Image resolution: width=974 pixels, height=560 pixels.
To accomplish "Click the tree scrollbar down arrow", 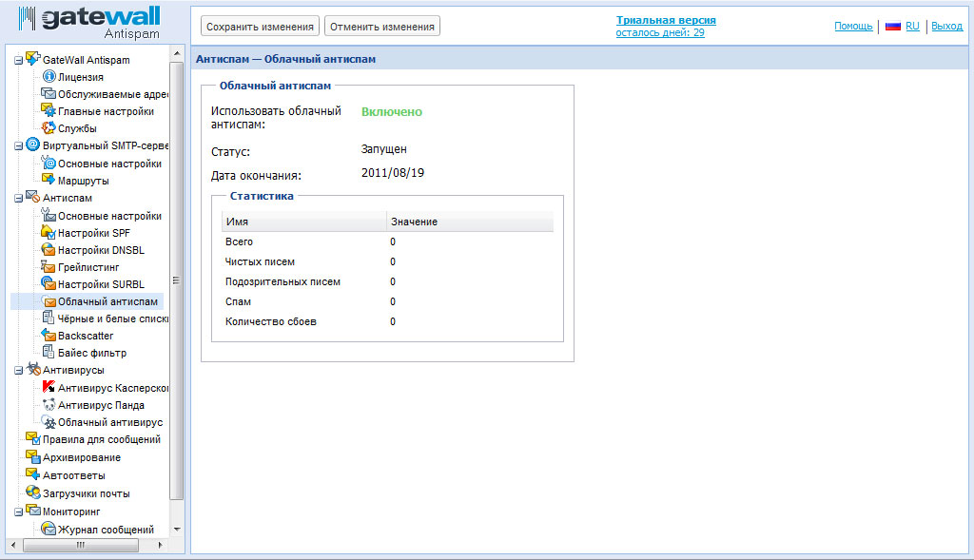I will point(176,529).
